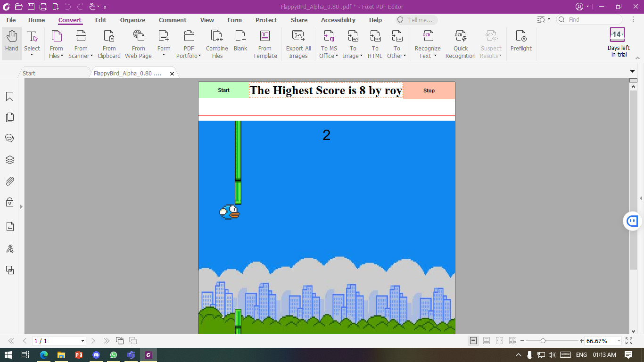Open the File menu

tap(11, 20)
